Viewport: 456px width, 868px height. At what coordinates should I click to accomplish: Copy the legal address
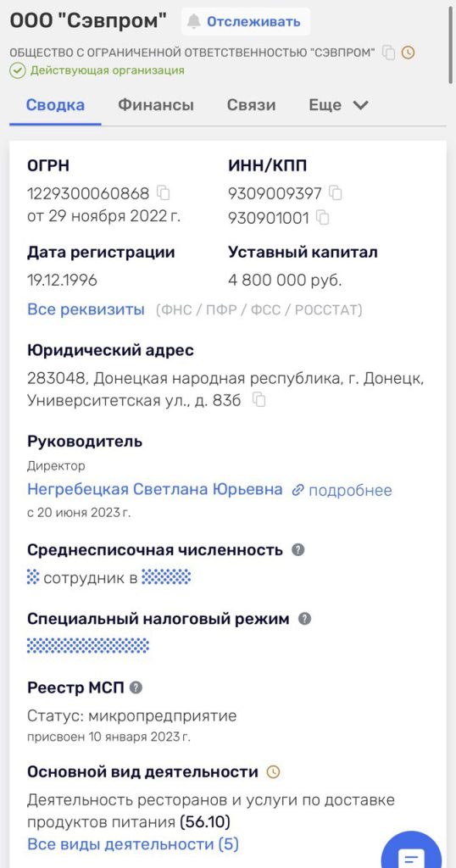259,400
